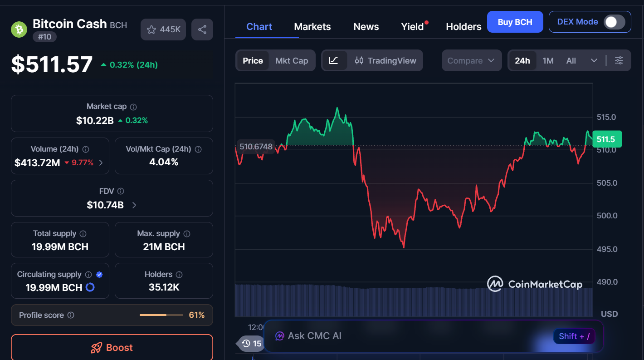This screenshot has height=360, width=644.
Task: Open the Compare dropdown
Action: 471,60
